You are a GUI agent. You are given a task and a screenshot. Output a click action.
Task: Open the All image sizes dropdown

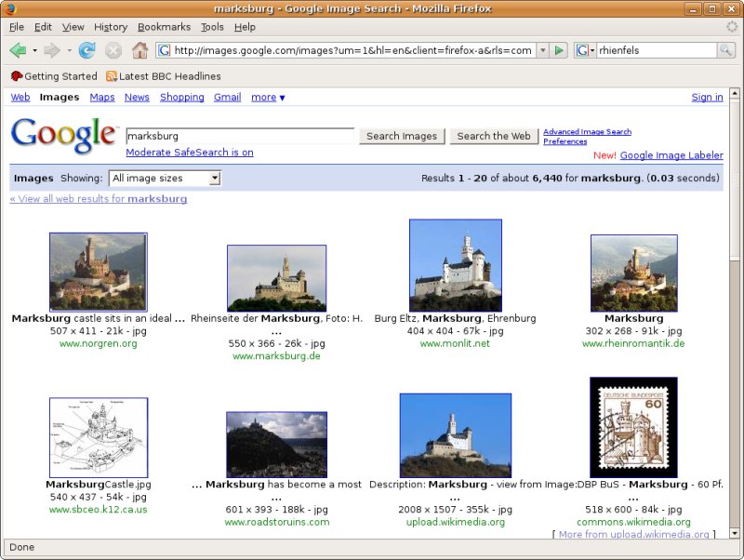166,178
